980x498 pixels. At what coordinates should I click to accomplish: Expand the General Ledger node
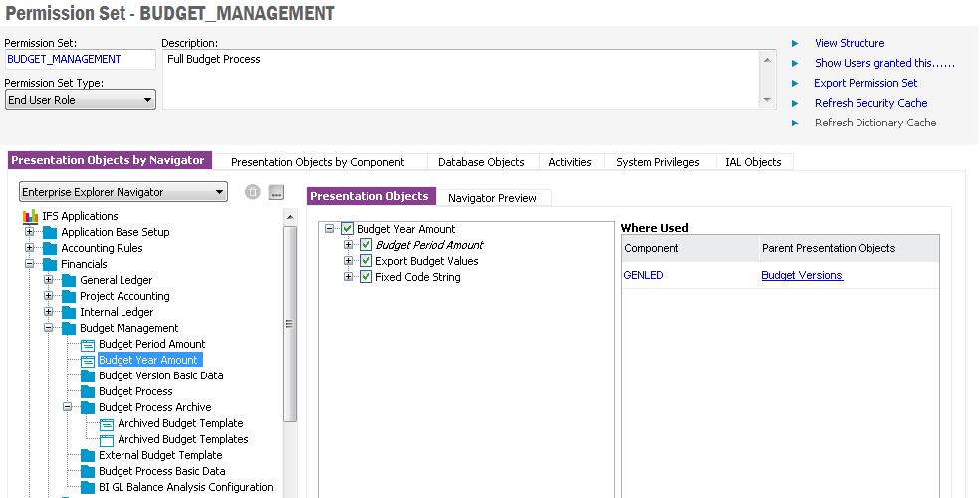48,279
